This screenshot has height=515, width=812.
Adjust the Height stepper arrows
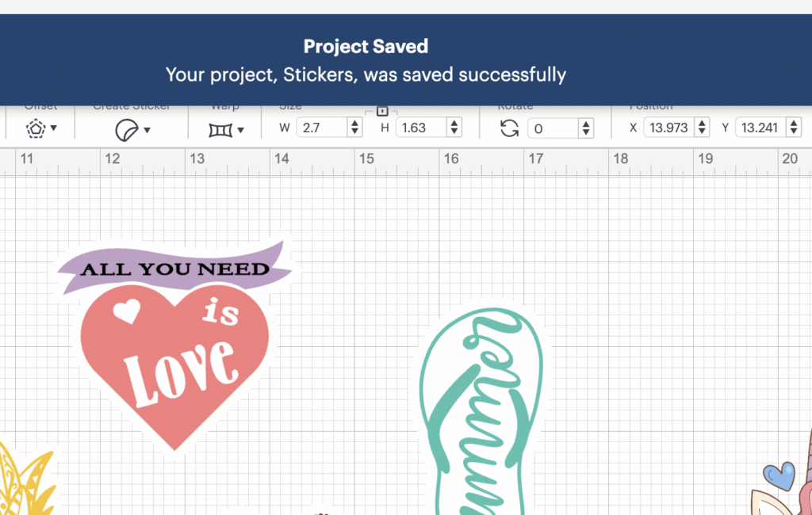[x=454, y=128]
